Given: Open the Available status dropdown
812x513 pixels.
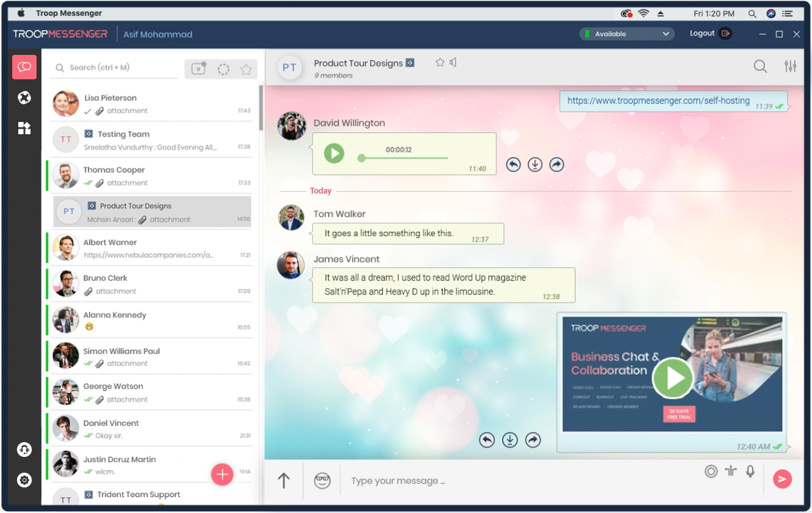Looking at the screenshot, I should tap(627, 34).
